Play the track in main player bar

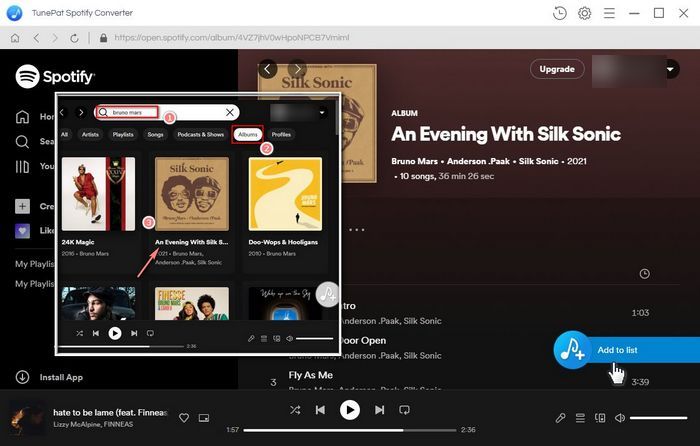click(350, 410)
